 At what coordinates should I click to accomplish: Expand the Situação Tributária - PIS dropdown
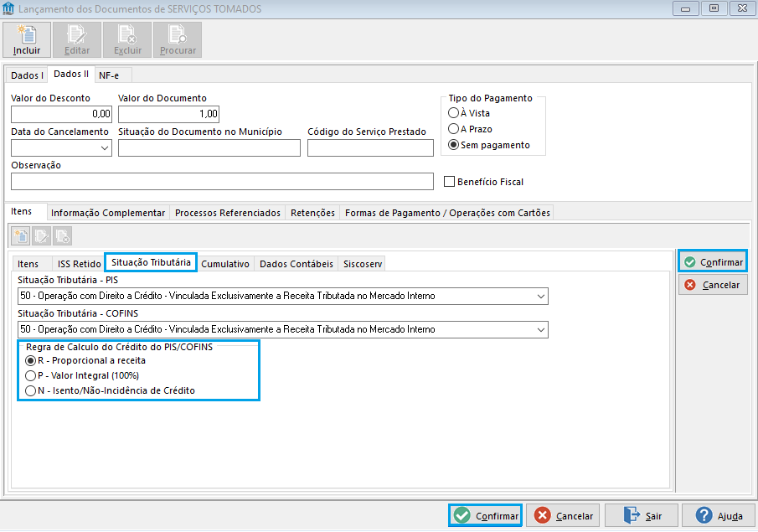(541, 296)
